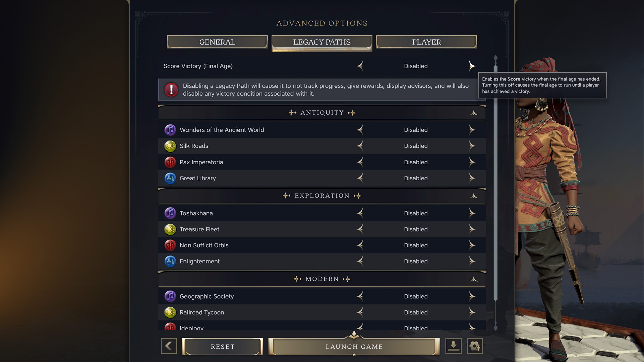Click the save configuration download icon
This screenshot has width=644, height=362.
click(453, 346)
